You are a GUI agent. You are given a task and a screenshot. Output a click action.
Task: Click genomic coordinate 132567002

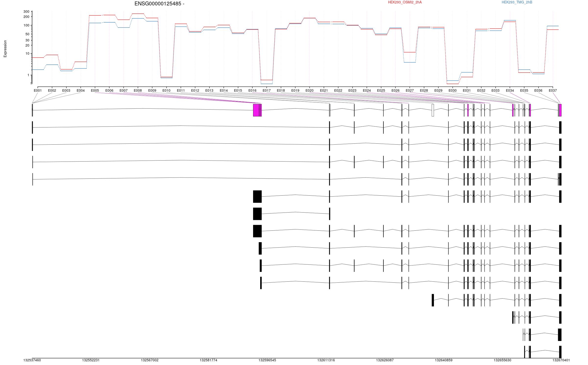(150, 360)
